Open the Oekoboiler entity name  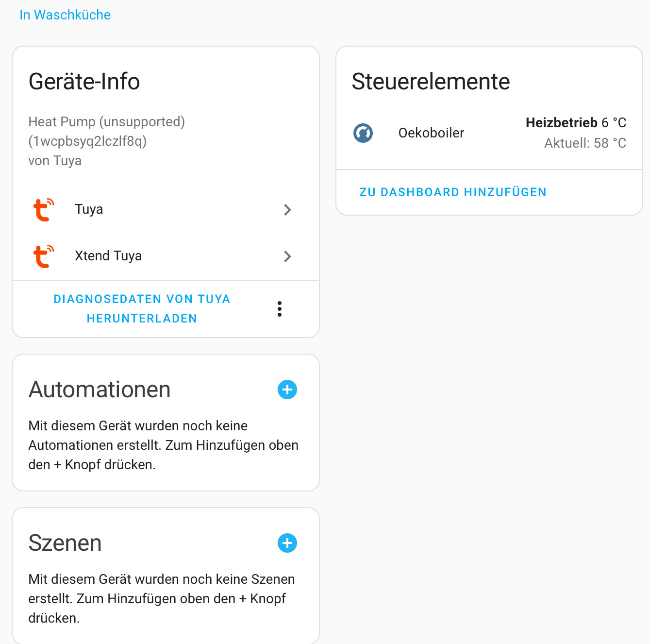tap(431, 133)
